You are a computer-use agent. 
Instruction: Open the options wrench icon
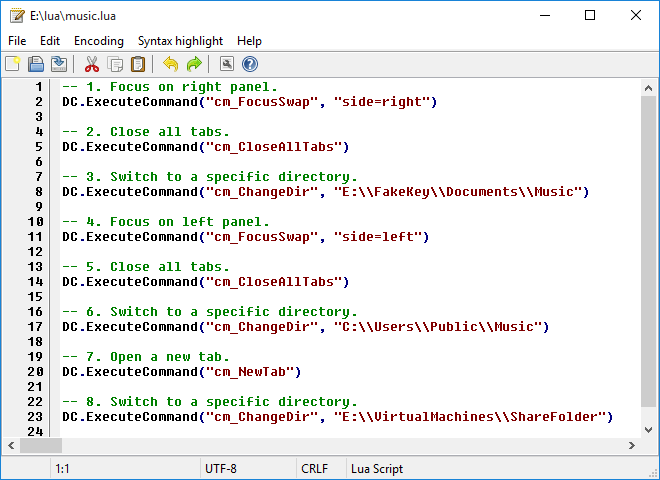coord(226,64)
